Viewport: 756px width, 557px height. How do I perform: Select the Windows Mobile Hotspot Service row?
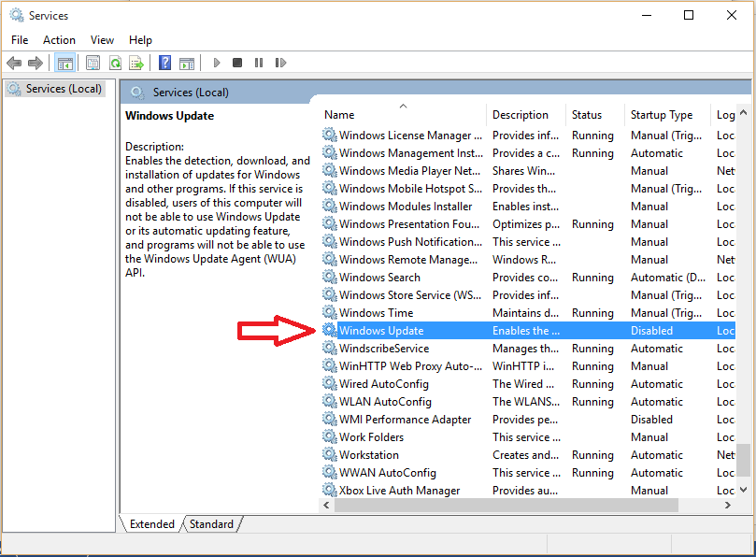click(x=527, y=189)
